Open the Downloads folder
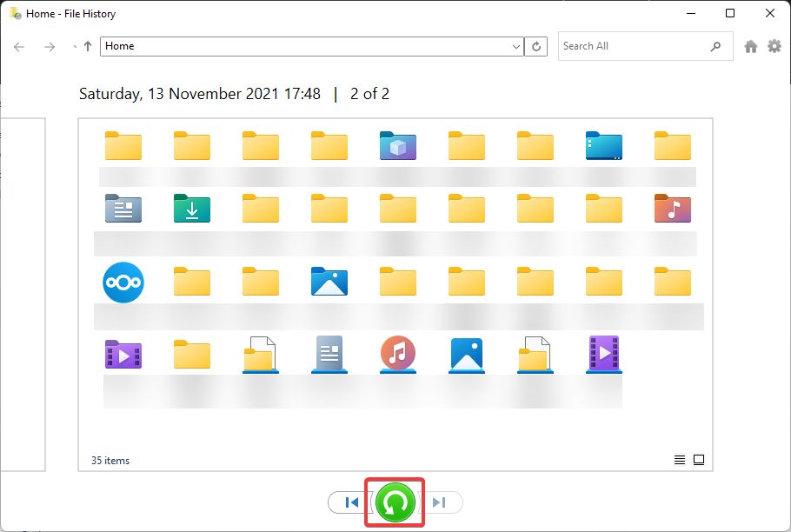The height and width of the screenshot is (532, 791). pyautogui.click(x=191, y=208)
